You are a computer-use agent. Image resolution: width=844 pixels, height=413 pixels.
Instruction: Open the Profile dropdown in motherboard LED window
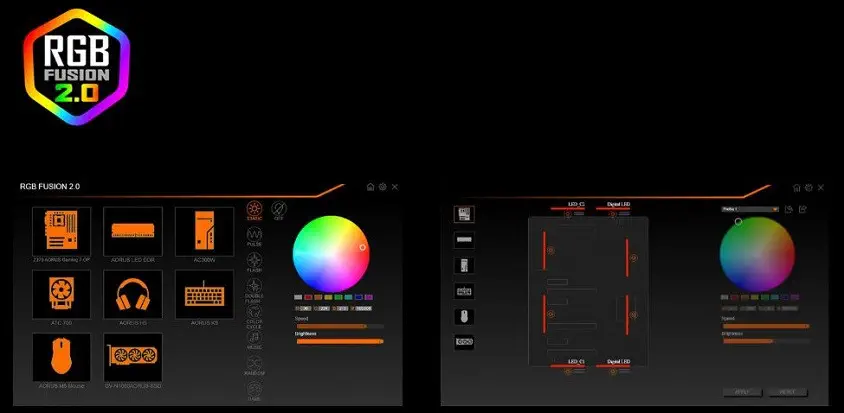pos(750,209)
